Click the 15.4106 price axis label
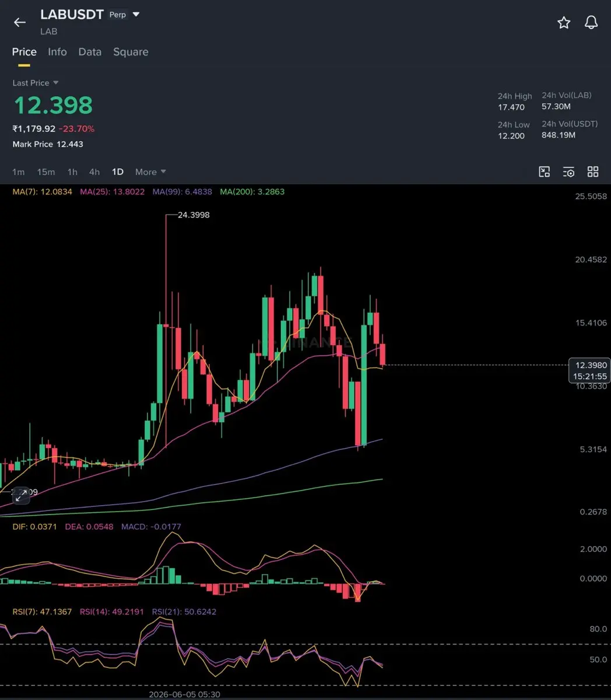611x700 pixels. click(591, 323)
